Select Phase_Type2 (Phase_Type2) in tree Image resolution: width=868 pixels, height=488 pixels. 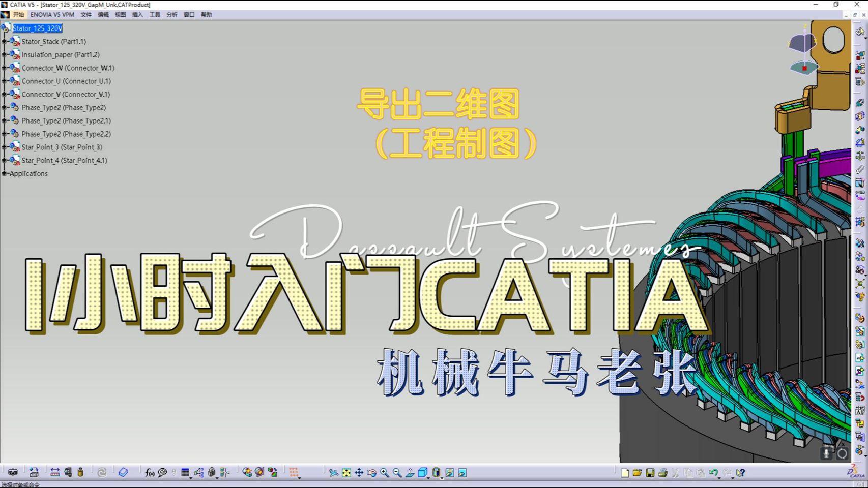64,107
